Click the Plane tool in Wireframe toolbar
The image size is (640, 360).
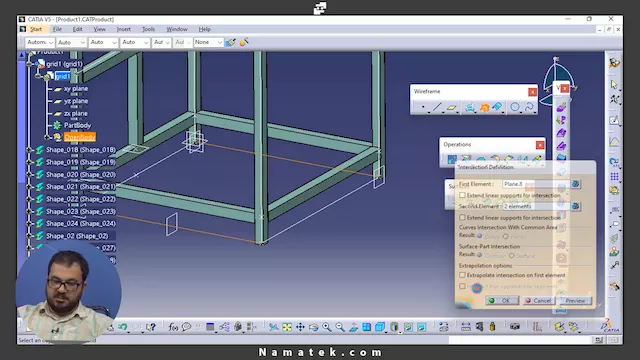click(x=451, y=107)
